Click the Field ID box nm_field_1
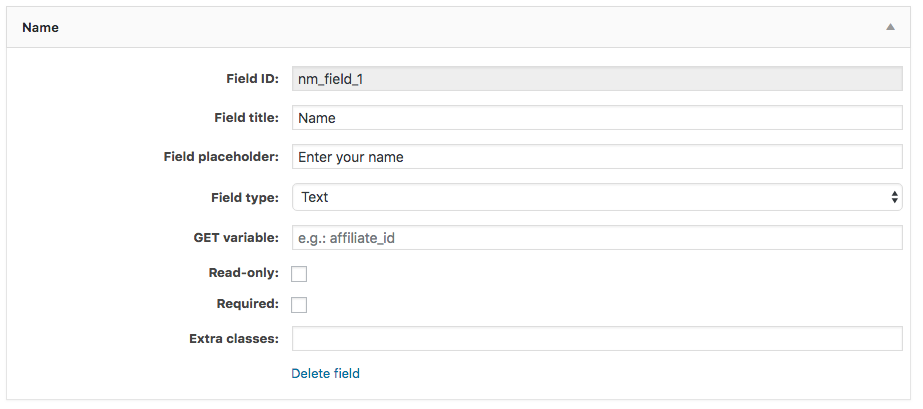The height and width of the screenshot is (409, 923). click(597, 78)
